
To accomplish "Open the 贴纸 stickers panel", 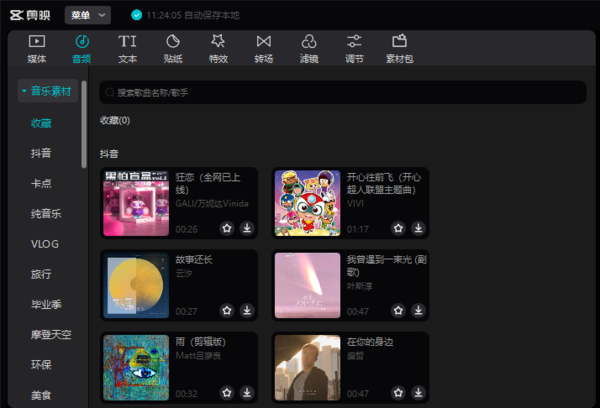I will click(173, 47).
